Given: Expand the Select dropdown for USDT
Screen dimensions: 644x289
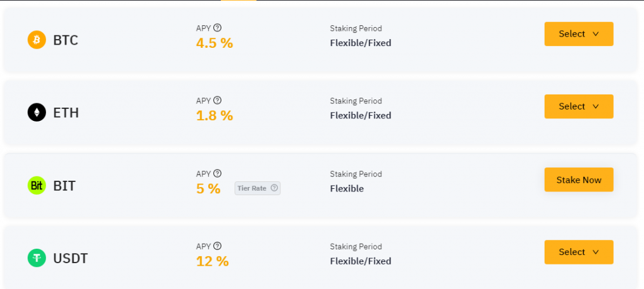Looking at the screenshot, I should tap(579, 252).
